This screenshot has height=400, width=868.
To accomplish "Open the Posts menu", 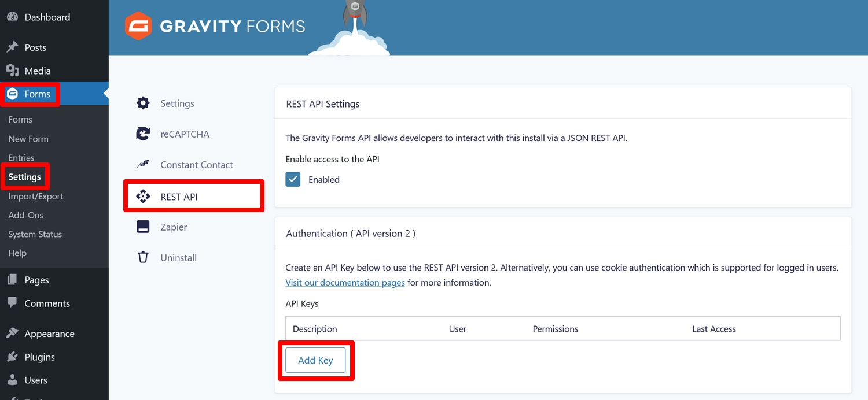I will point(35,47).
